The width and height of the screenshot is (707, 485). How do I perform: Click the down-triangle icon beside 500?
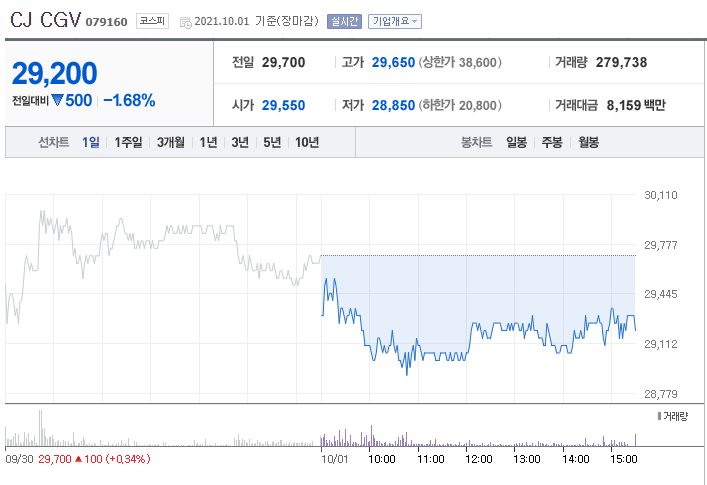point(57,100)
